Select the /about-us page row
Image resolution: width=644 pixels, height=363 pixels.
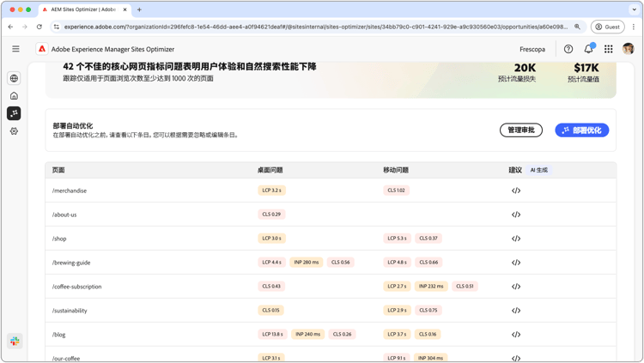coord(331,215)
